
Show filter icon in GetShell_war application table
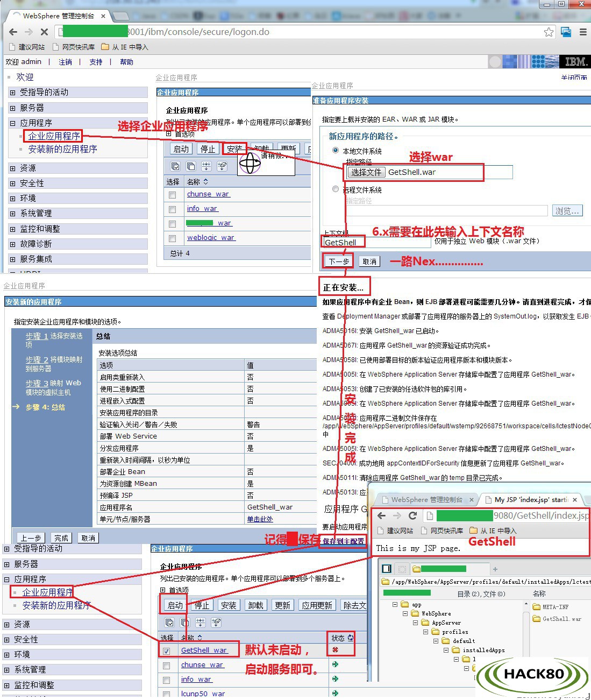(x=201, y=623)
